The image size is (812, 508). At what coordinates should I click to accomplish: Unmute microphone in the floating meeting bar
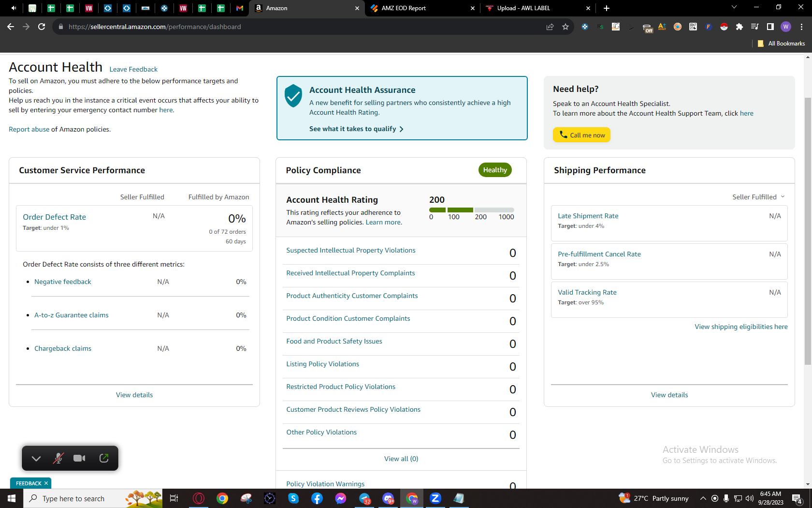(58, 458)
